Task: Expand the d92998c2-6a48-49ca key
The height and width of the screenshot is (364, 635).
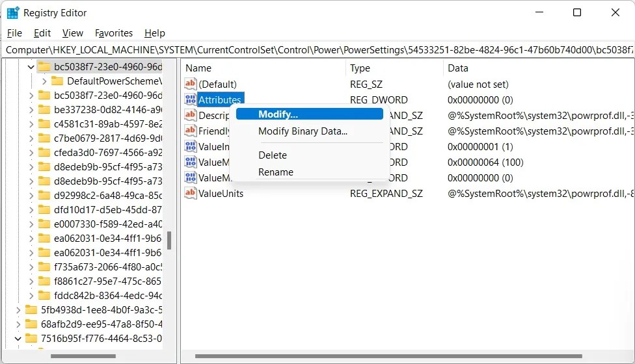Action: point(31,196)
